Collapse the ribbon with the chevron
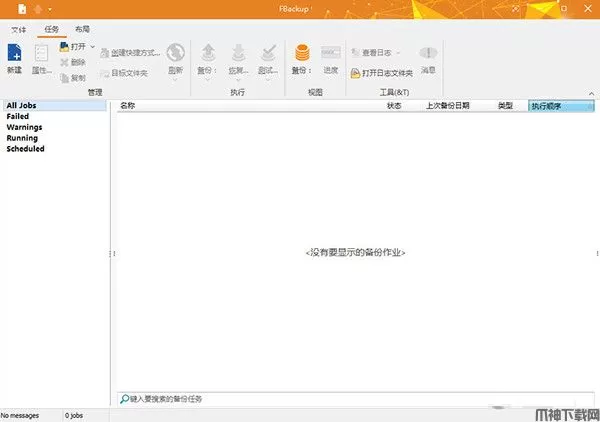Viewport: 600px width, 422px height. click(592, 94)
